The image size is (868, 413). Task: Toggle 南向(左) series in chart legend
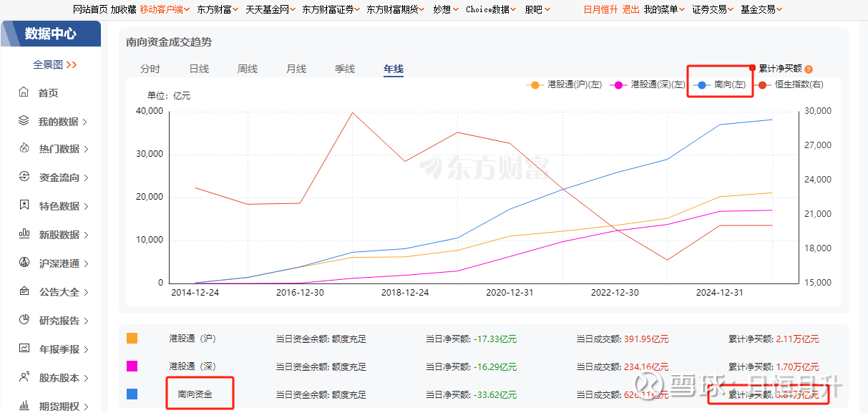pyautogui.click(x=721, y=84)
